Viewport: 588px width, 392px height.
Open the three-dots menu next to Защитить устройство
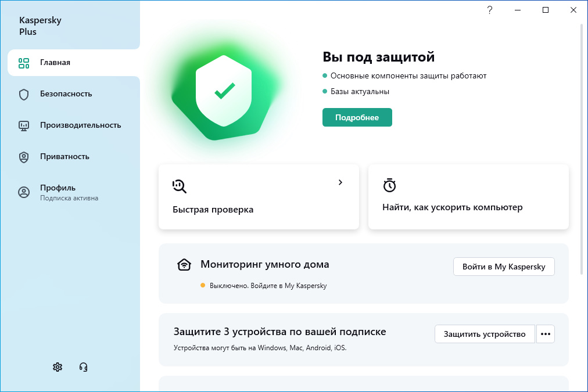tap(545, 334)
